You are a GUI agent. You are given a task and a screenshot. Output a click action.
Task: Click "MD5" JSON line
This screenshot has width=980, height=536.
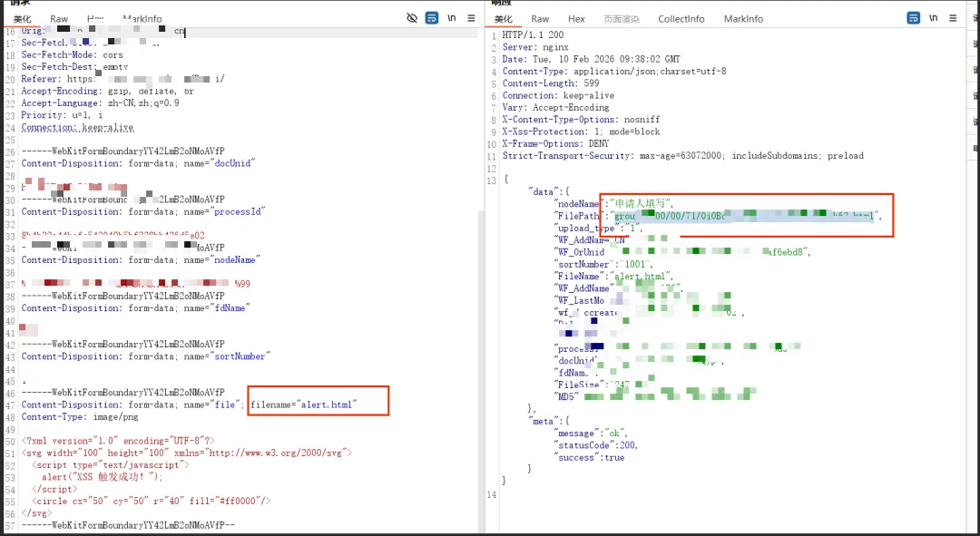pos(654,396)
